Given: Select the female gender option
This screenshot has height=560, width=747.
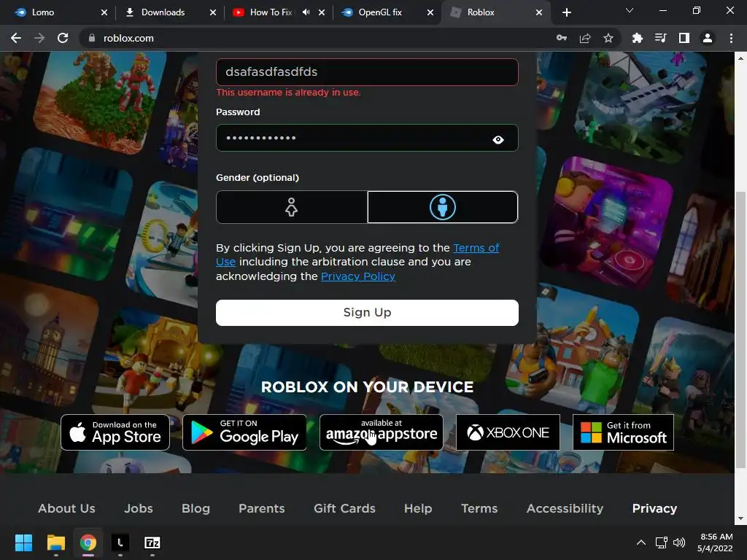Looking at the screenshot, I should (292, 207).
